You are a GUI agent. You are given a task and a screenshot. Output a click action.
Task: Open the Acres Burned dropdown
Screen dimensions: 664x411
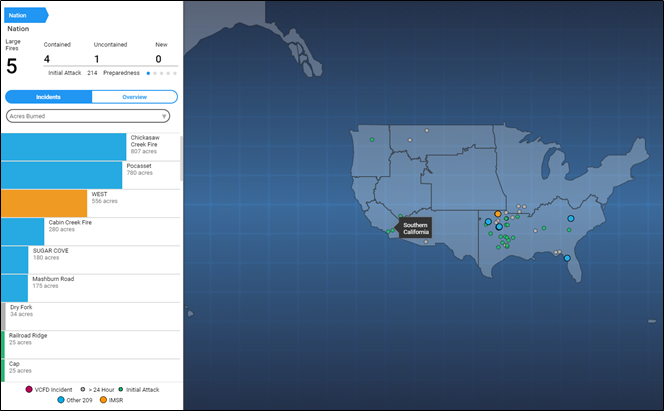pyautogui.click(x=88, y=116)
